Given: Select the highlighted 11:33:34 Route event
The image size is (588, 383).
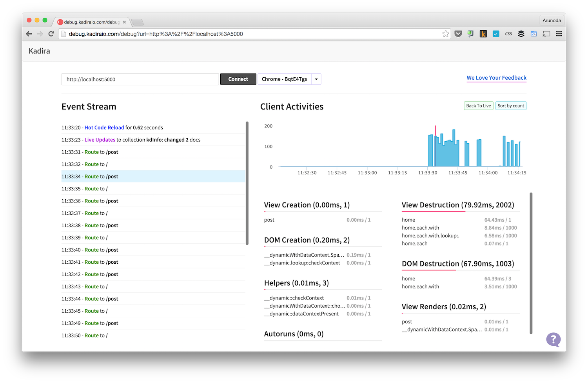Looking at the screenshot, I should point(153,176).
